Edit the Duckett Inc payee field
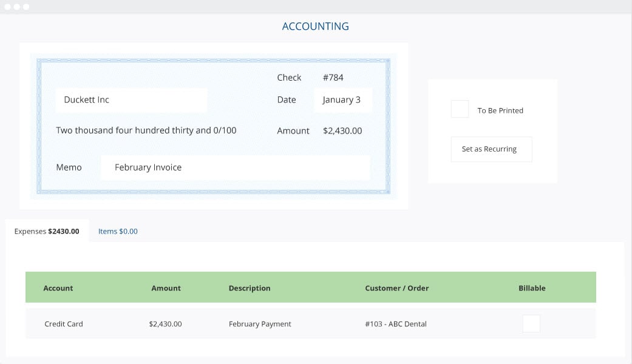This screenshot has width=632, height=364. (131, 100)
